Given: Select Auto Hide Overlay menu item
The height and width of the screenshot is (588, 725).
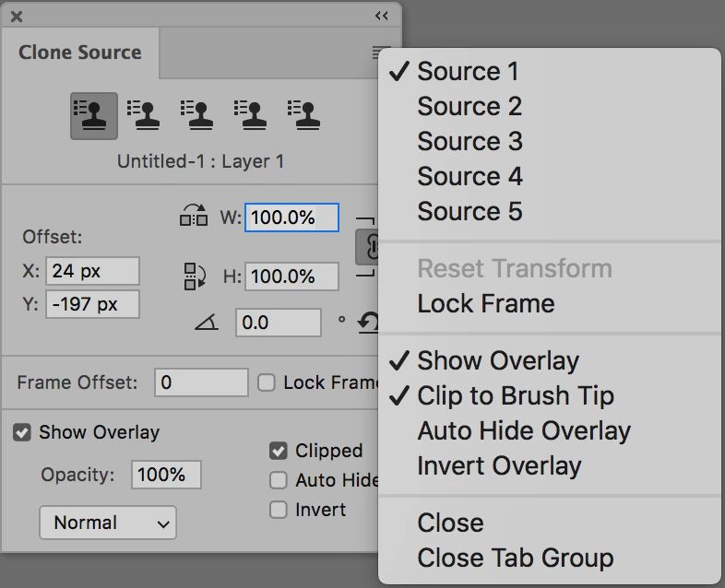Looking at the screenshot, I should [x=523, y=430].
